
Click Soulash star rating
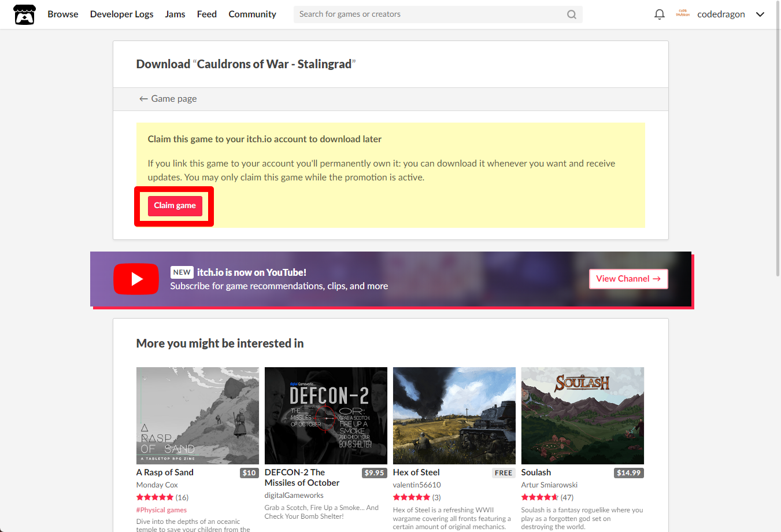pos(540,497)
